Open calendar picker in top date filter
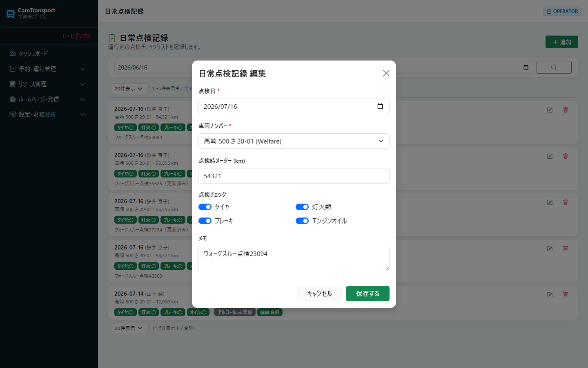The width and height of the screenshot is (588, 368). [526, 67]
